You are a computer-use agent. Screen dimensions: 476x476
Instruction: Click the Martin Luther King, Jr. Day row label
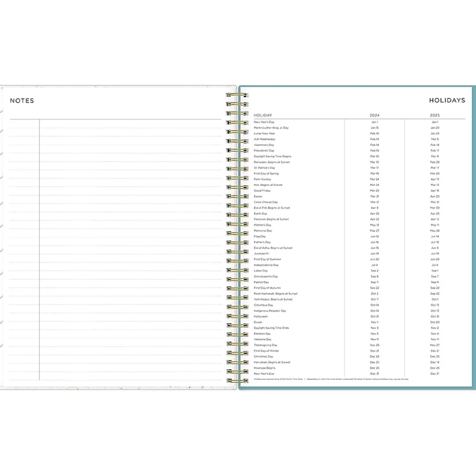pos(271,128)
